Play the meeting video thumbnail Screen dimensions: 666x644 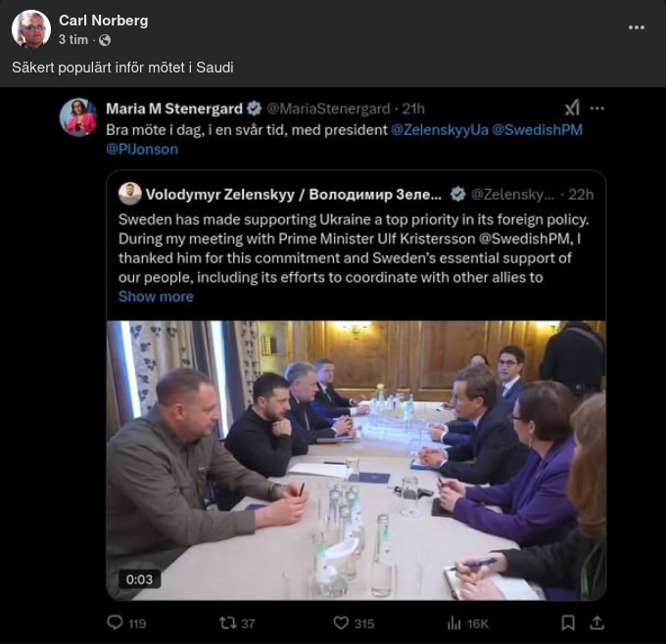[356, 460]
